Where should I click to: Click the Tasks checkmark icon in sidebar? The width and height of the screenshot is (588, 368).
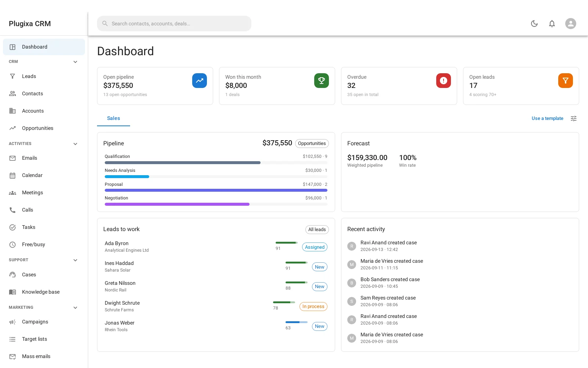[x=12, y=227]
